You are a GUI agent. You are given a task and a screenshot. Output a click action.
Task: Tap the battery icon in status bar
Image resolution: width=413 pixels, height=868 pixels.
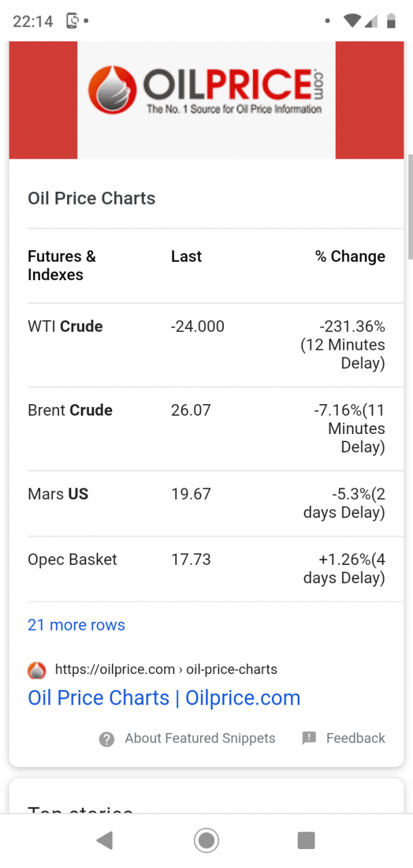point(391,21)
